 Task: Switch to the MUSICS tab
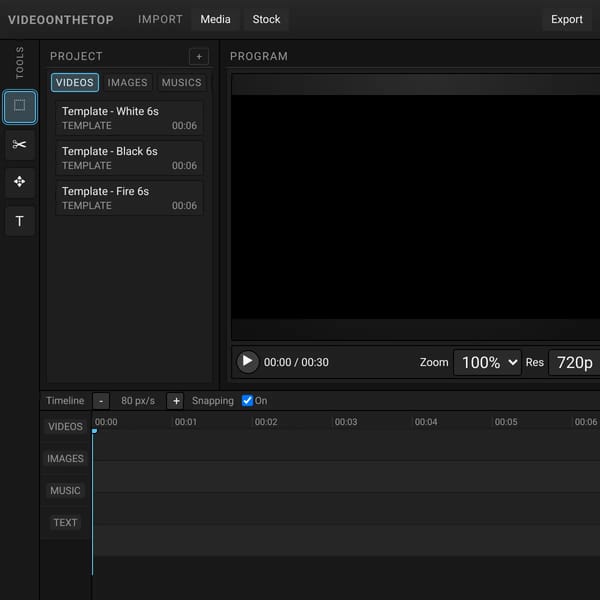[181, 83]
